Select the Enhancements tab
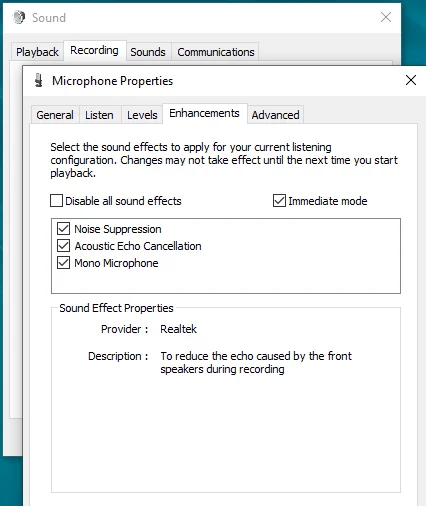 pyautogui.click(x=204, y=113)
